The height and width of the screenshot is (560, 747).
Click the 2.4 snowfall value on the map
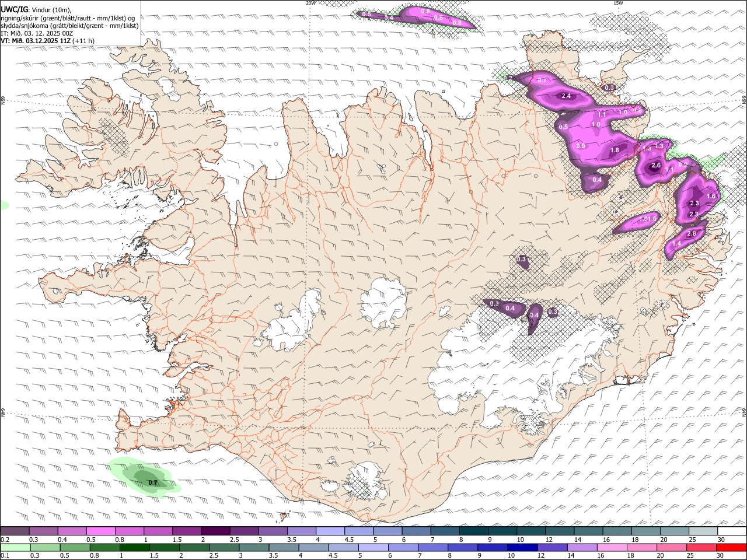pyautogui.click(x=566, y=96)
